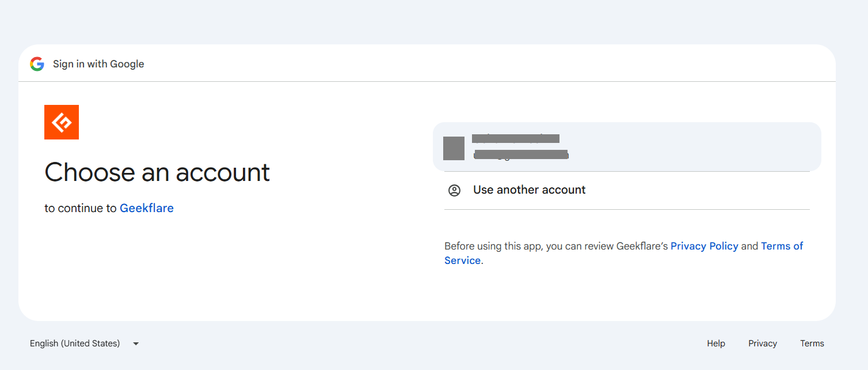Click the redacted account avatar thumbnail
The width and height of the screenshot is (868, 370).
tap(454, 148)
